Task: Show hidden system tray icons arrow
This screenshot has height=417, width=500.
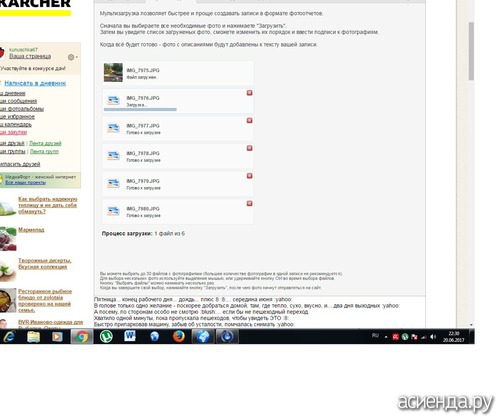Action: tap(386, 337)
